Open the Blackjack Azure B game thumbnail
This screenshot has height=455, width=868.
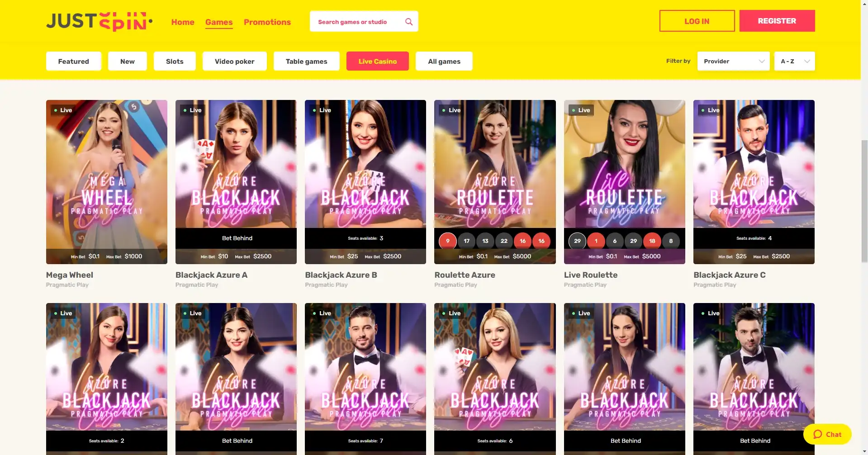(x=365, y=182)
